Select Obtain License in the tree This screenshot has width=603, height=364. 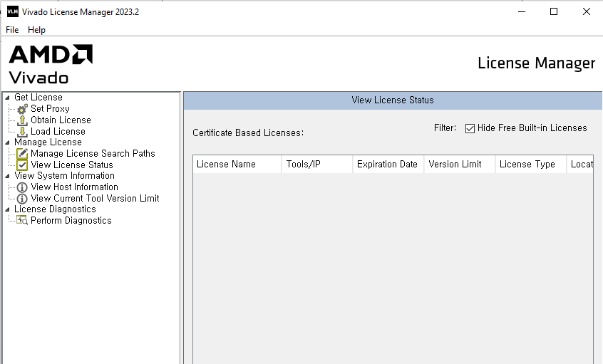click(61, 120)
